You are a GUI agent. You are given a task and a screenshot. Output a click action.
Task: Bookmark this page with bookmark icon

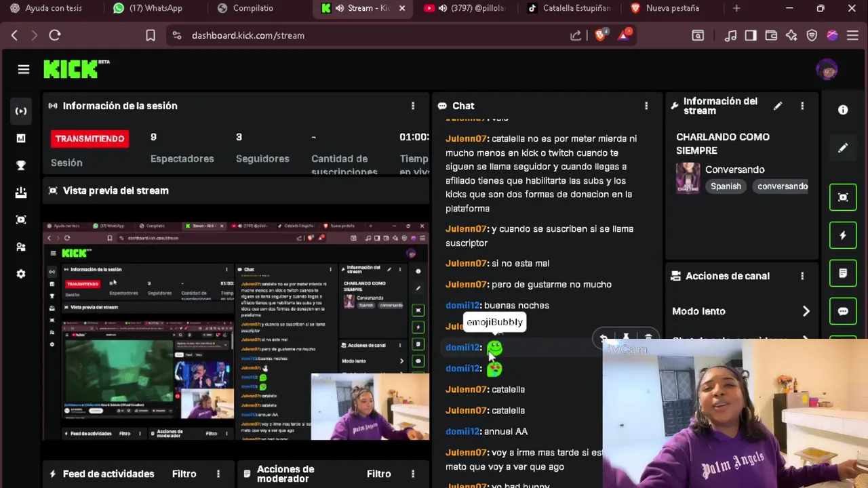[151, 35]
